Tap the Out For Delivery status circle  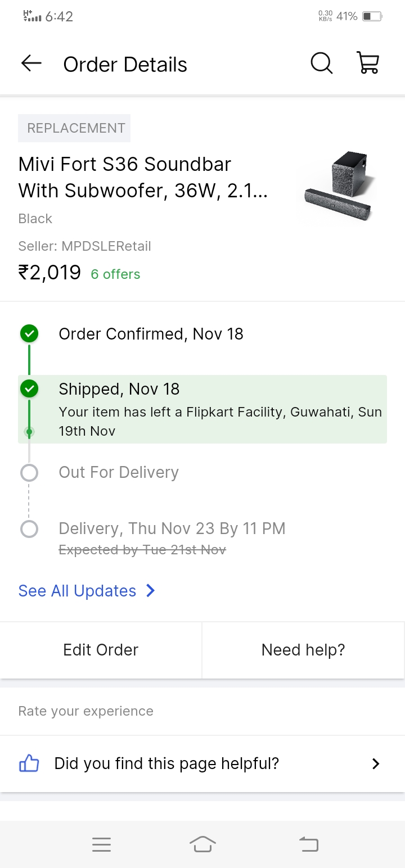tap(29, 473)
